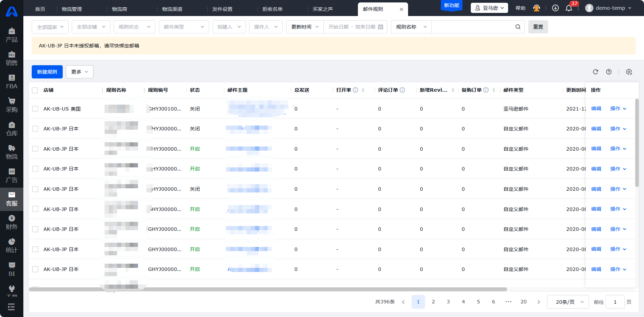Expand the 邮件类型 filter dropdown
The image size is (644, 317).
(184, 27)
